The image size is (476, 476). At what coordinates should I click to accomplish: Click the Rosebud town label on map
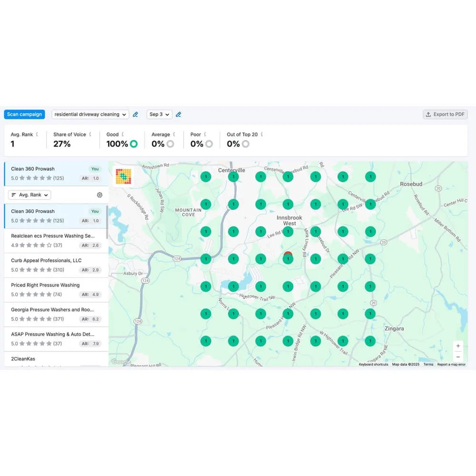(411, 184)
